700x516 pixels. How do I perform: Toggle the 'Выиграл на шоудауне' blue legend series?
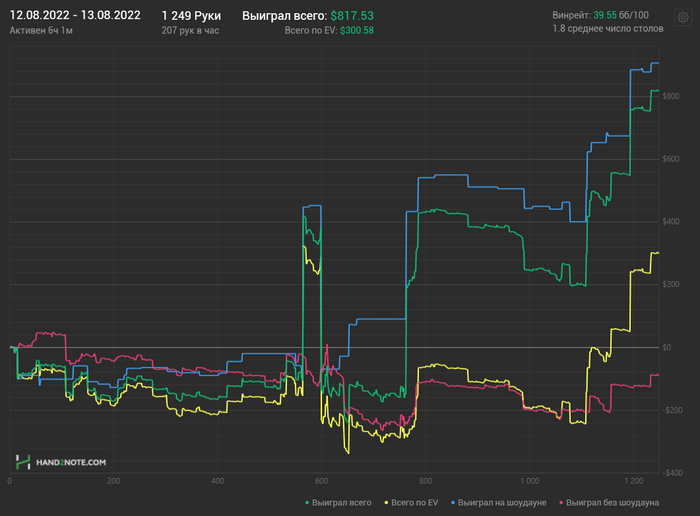click(498, 503)
